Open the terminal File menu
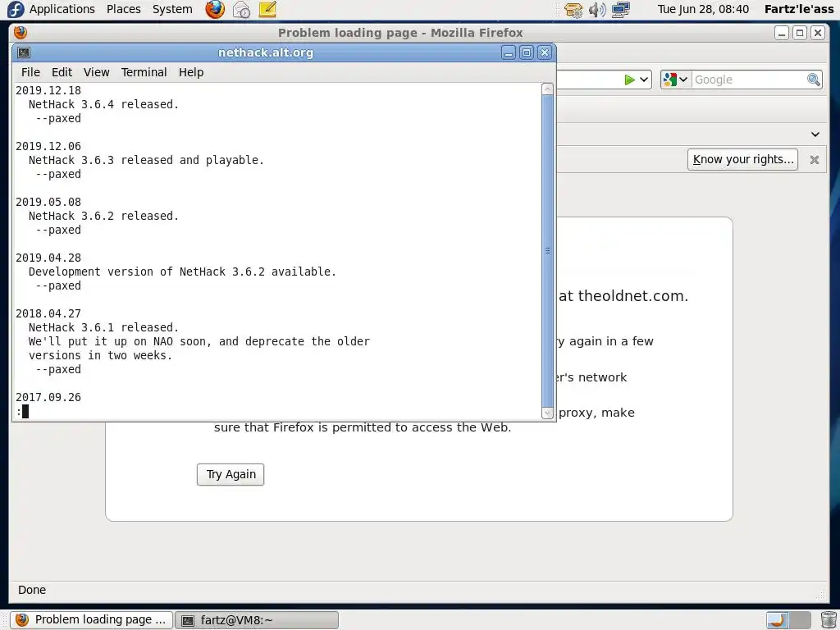 coord(30,72)
